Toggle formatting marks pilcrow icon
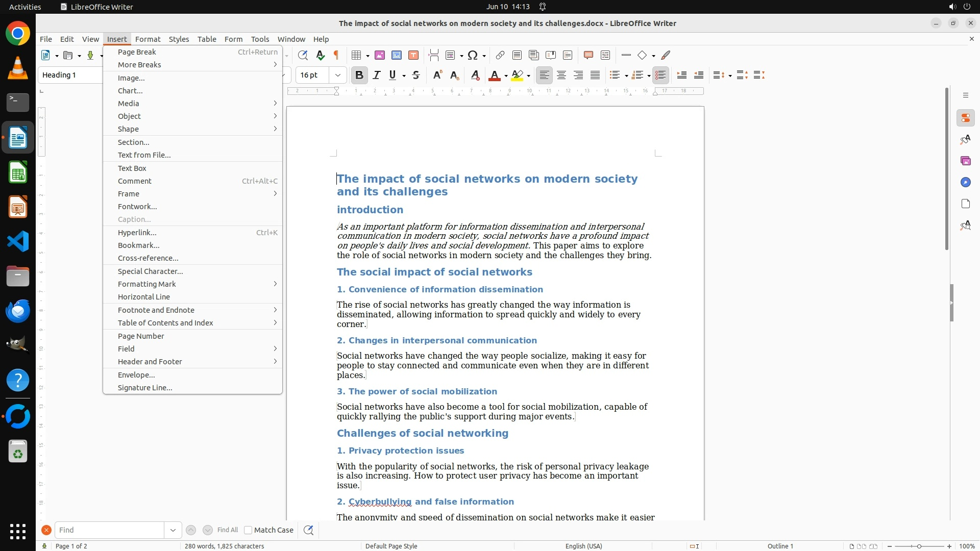The width and height of the screenshot is (980, 551). (x=336, y=55)
